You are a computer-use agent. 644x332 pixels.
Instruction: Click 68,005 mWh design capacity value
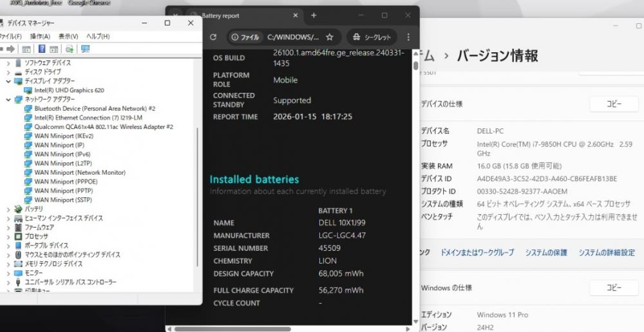[341, 273]
